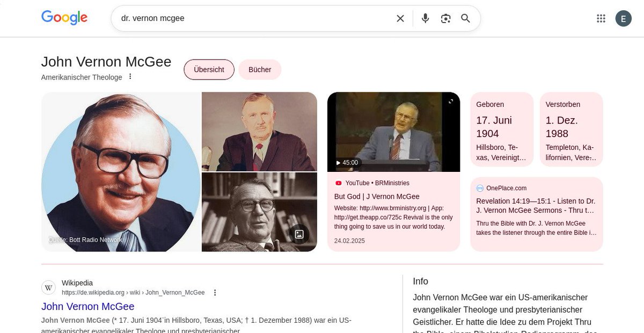
Task: Click the 24.02.2025 video date
Action: point(349,241)
